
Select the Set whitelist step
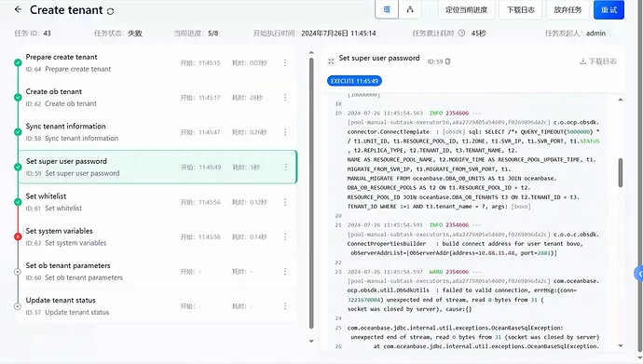point(157,202)
